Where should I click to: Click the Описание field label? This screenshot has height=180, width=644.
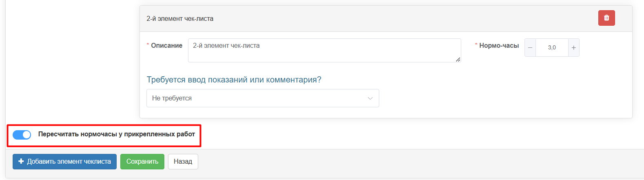coord(166,46)
